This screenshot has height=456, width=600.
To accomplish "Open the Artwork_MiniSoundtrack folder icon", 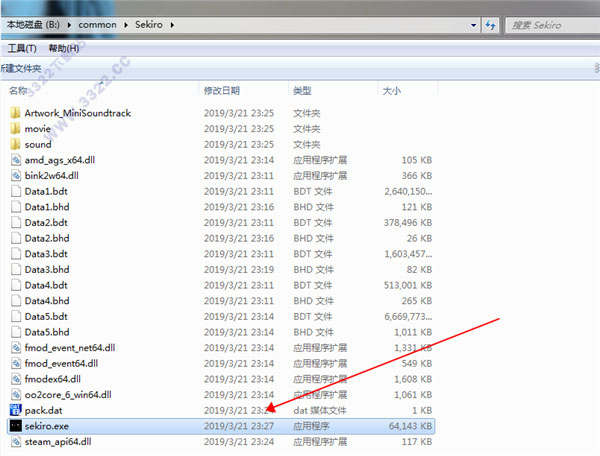I will (15, 113).
